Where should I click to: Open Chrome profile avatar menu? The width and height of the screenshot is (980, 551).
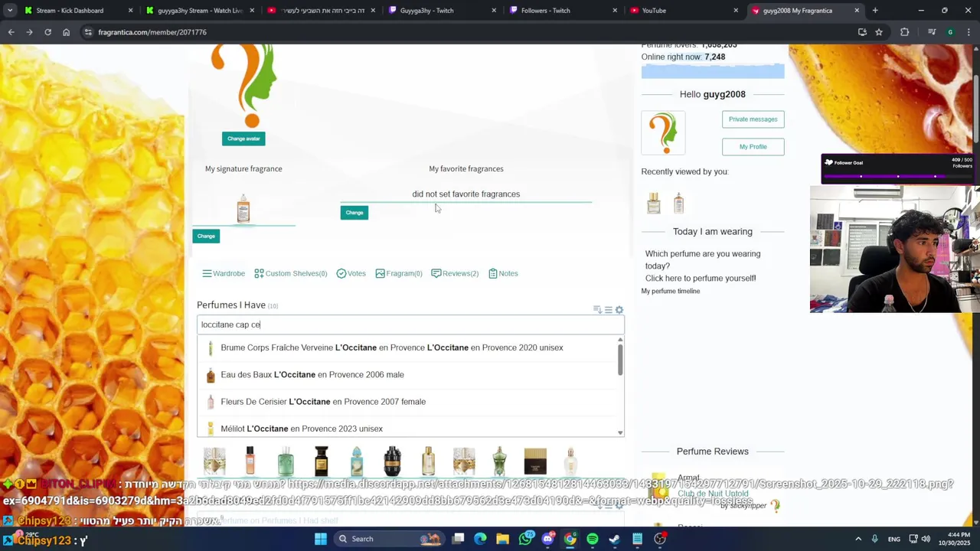[950, 32]
